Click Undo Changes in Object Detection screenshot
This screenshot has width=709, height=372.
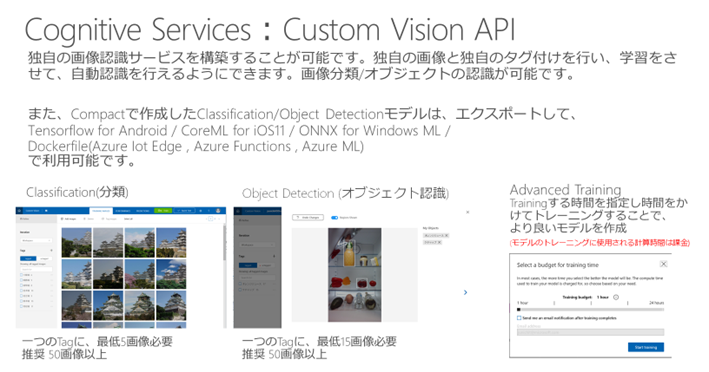[308, 217]
